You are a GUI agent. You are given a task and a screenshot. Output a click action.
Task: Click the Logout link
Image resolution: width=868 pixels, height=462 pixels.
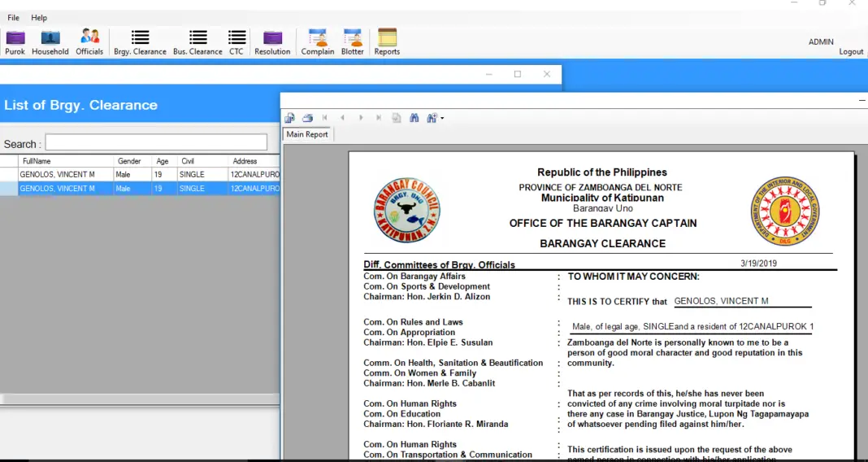[x=851, y=52]
